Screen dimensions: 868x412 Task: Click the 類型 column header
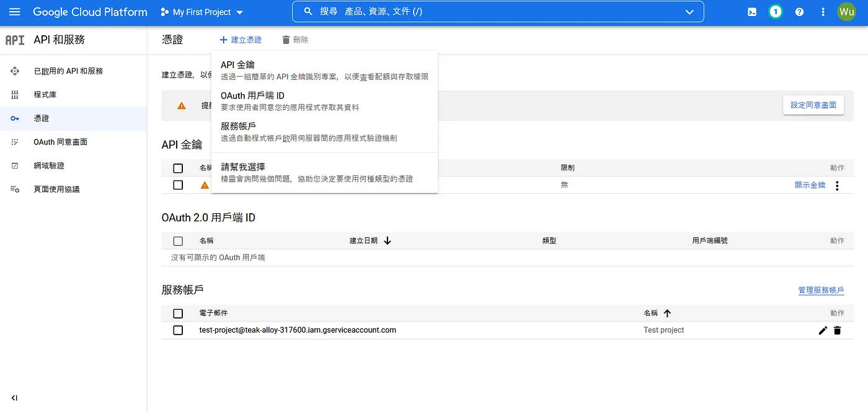click(549, 240)
